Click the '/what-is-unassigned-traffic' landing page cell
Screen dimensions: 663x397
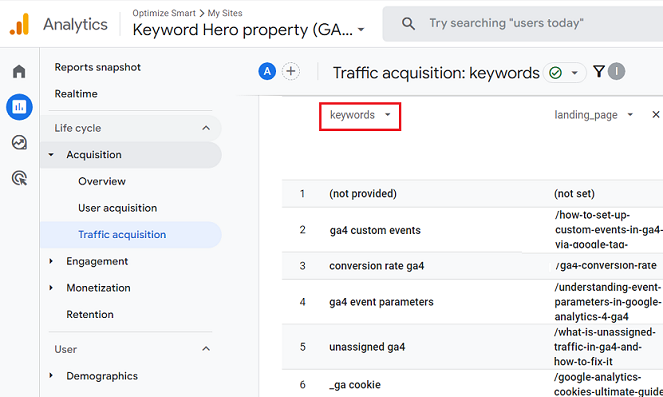point(605,347)
